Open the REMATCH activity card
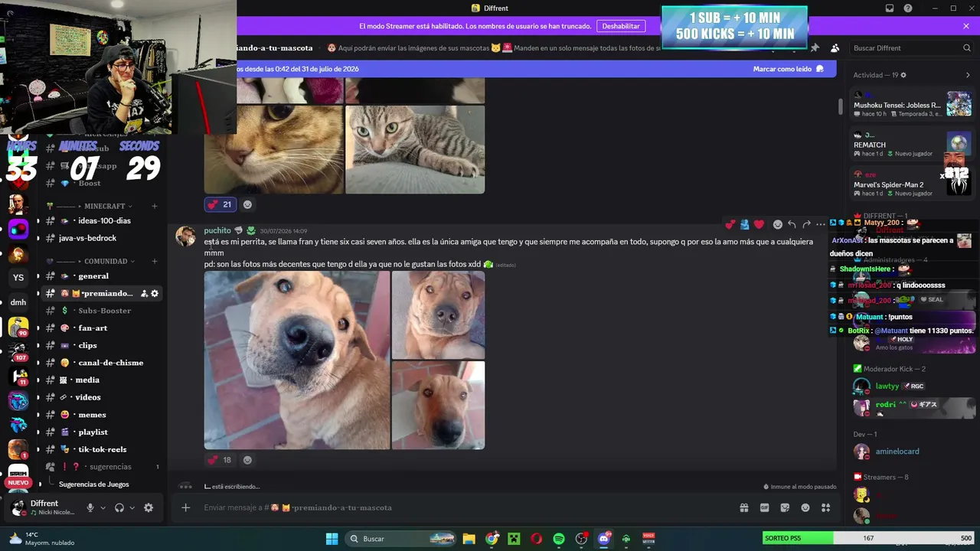Screen dimensions: 980x551 click(x=913, y=145)
